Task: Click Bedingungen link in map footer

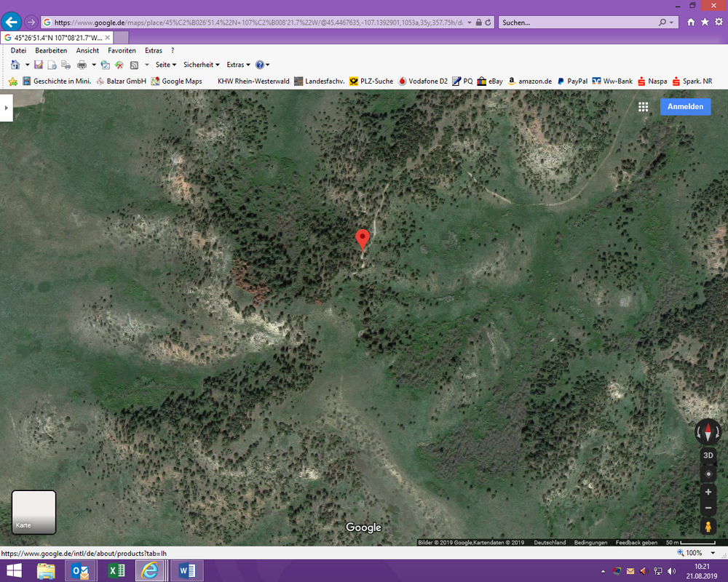Action: (x=590, y=543)
